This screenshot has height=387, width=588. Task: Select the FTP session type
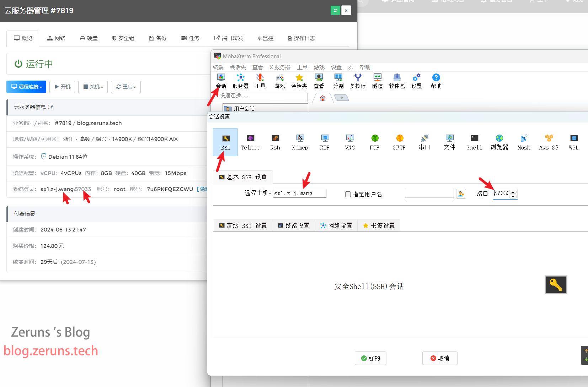click(375, 142)
